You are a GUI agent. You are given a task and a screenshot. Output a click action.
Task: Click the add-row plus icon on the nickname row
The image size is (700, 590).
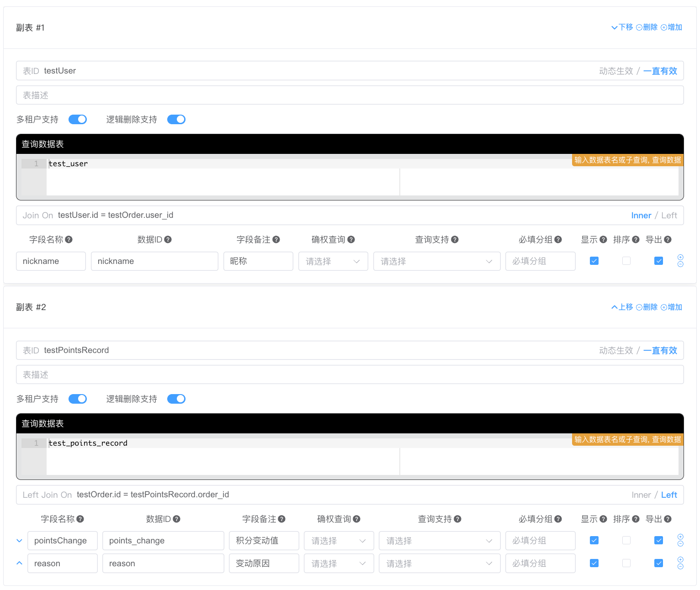click(x=680, y=257)
